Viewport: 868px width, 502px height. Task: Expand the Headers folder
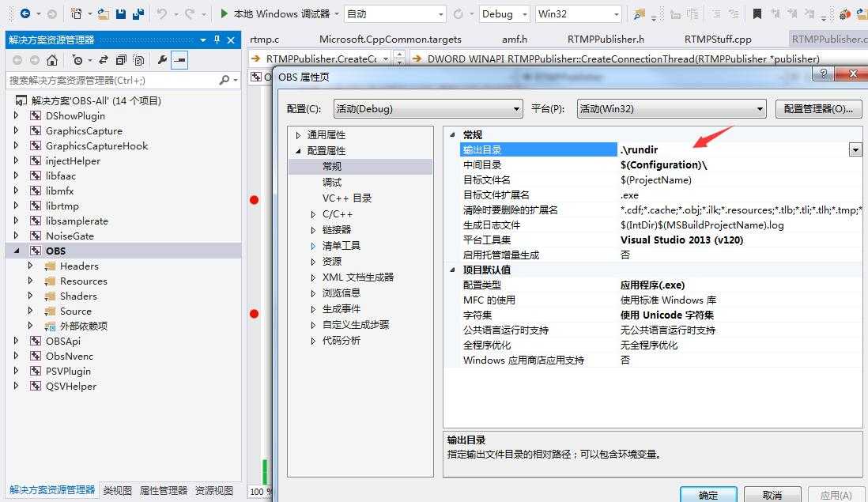coord(31,266)
